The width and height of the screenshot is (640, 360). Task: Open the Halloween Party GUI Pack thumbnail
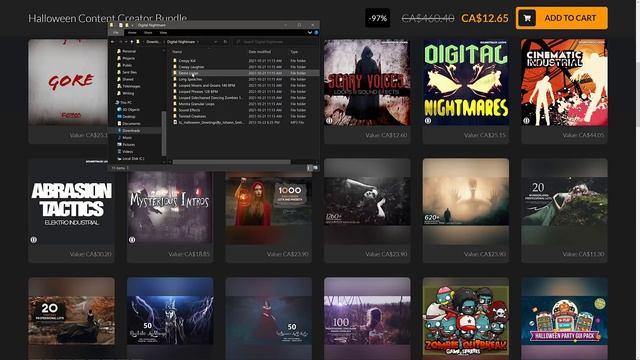(x=564, y=318)
